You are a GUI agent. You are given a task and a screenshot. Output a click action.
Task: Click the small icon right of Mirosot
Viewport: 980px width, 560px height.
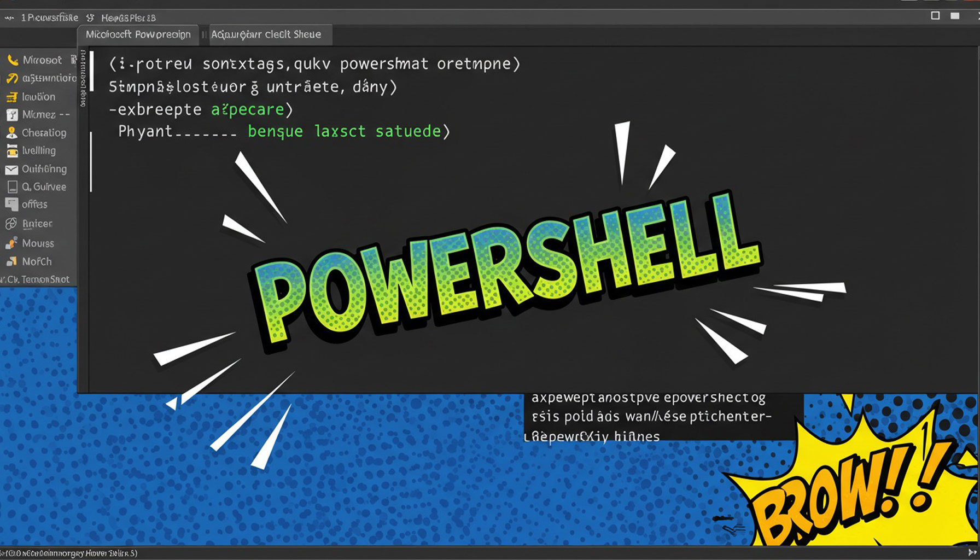73,60
